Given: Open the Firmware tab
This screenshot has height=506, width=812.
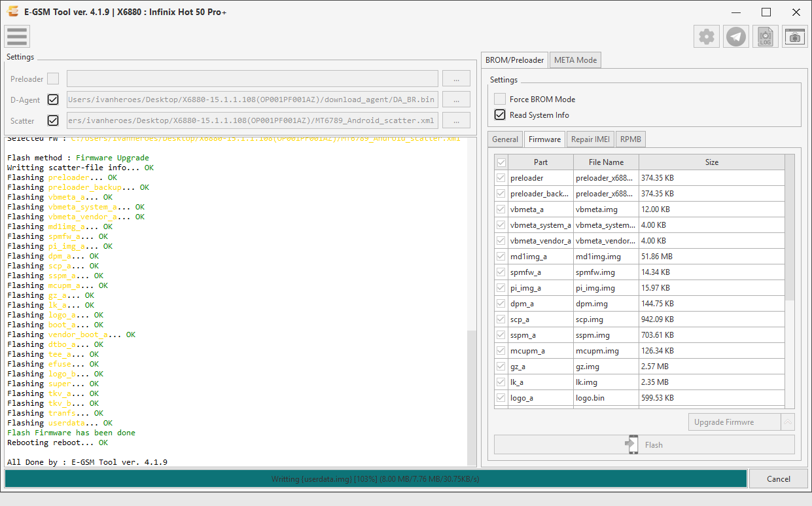Looking at the screenshot, I should (x=544, y=139).
